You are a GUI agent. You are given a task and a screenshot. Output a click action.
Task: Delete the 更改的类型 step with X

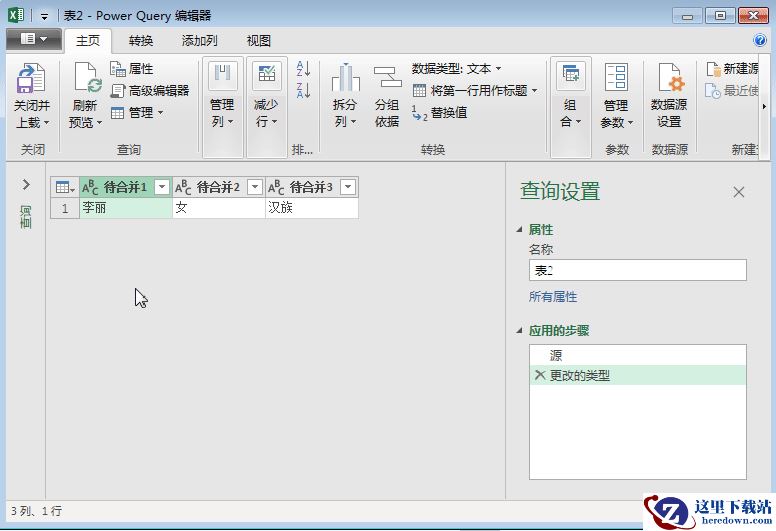540,376
